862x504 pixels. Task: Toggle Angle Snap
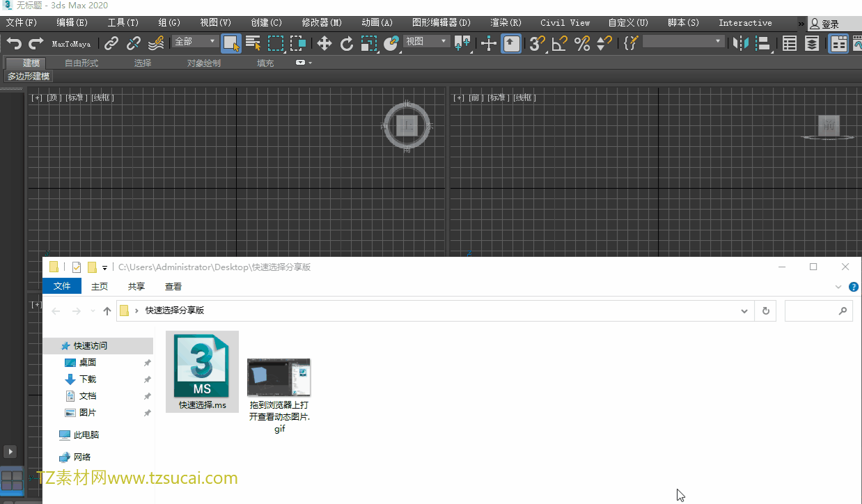[559, 43]
